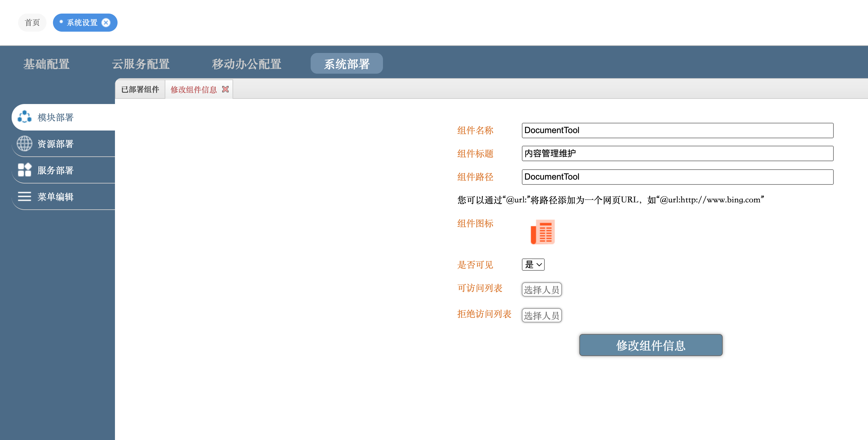The image size is (868, 440).
Task: Switch to the 云服务配置 tab
Action: 140,64
